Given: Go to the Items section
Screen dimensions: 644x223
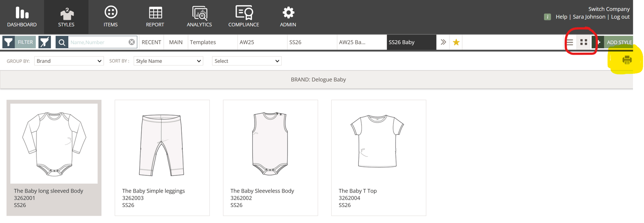Looking at the screenshot, I should tap(111, 17).
